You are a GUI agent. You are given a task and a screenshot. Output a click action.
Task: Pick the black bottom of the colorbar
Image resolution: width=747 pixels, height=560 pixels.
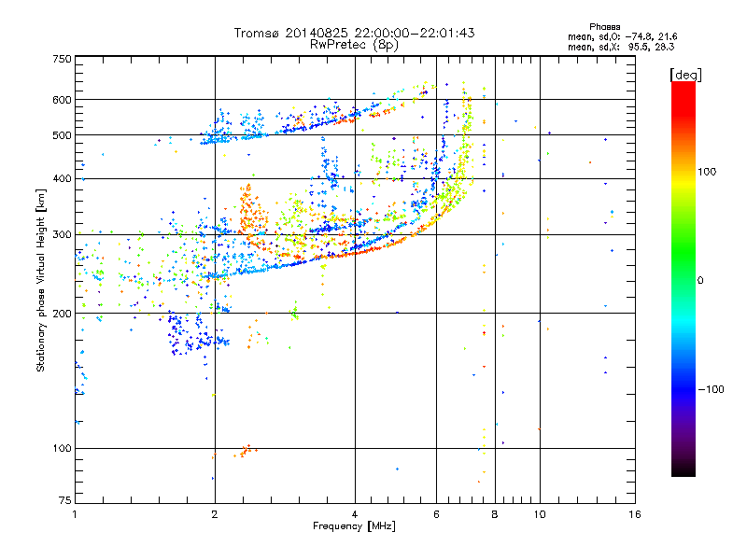(x=683, y=470)
